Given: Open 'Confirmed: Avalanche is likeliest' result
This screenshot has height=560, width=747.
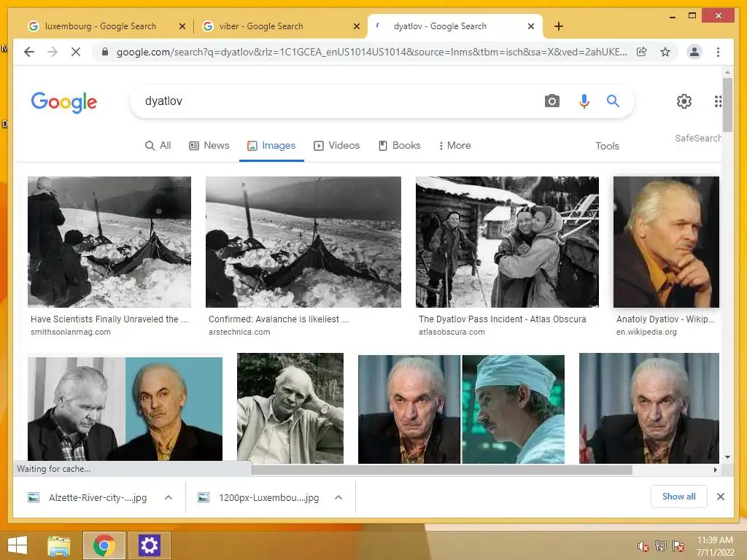Looking at the screenshot, I should [278, 319].
